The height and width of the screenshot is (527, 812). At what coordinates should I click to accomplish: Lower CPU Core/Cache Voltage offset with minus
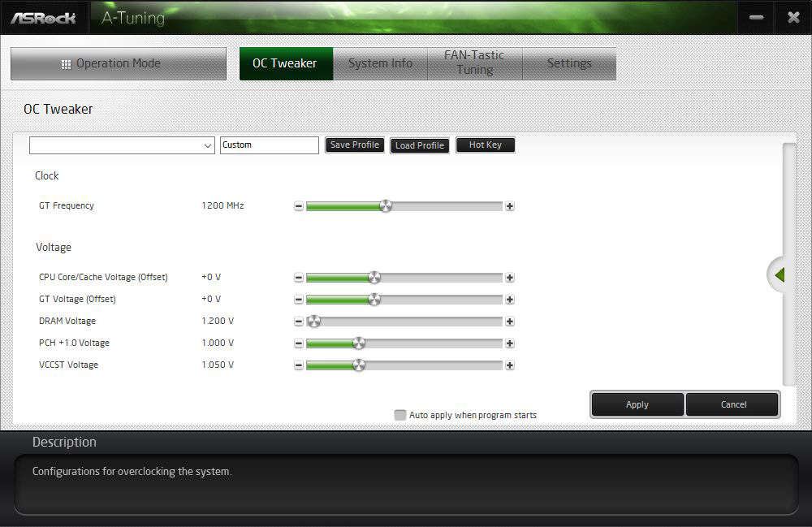(x=298, y=278)
